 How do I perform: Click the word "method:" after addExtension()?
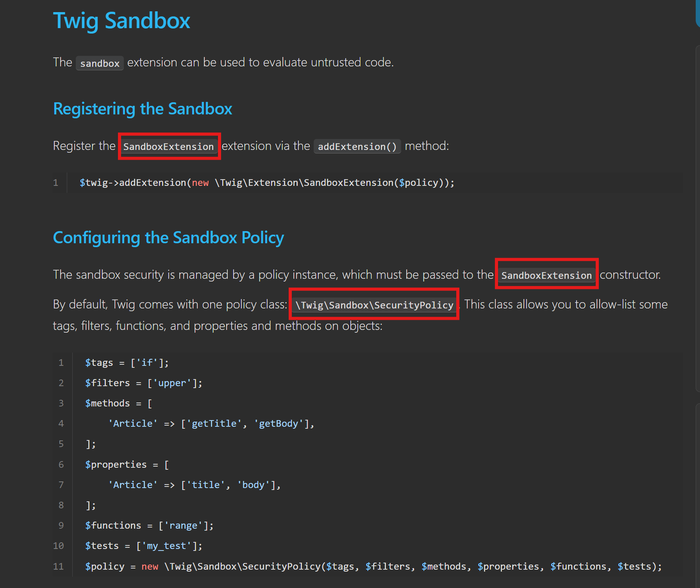(x=427, y=146)
